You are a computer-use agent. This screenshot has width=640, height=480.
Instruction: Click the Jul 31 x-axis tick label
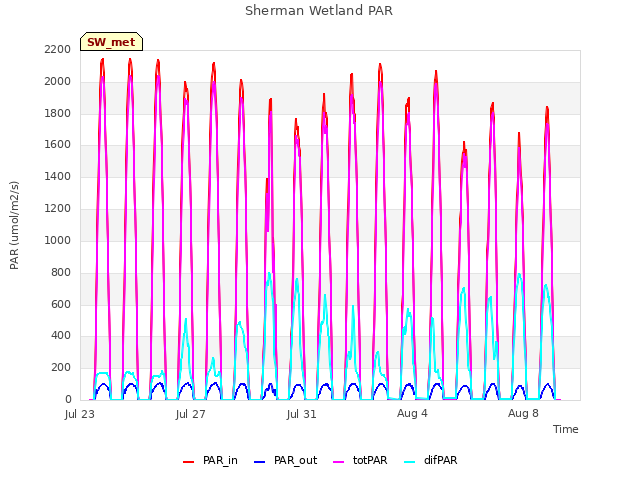tap(302, 414)
